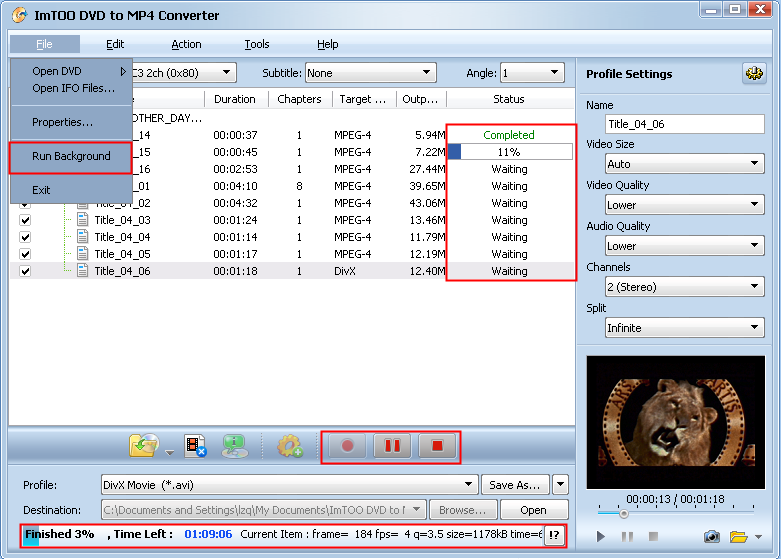Click the lion video preview thumbnail

[x=675, y=422]
